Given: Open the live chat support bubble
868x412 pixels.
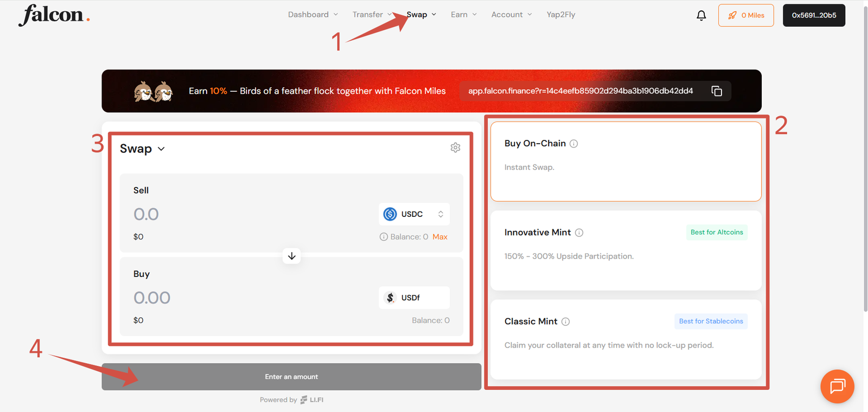Looking at the screenshot, I should tap(837, 386).
